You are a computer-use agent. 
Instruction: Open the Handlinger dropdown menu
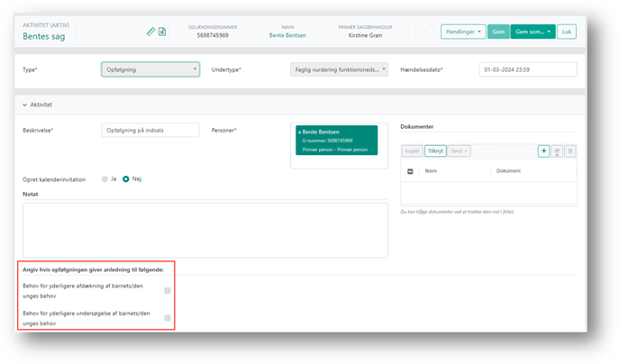pyautogui.click(x=463, y=32)
